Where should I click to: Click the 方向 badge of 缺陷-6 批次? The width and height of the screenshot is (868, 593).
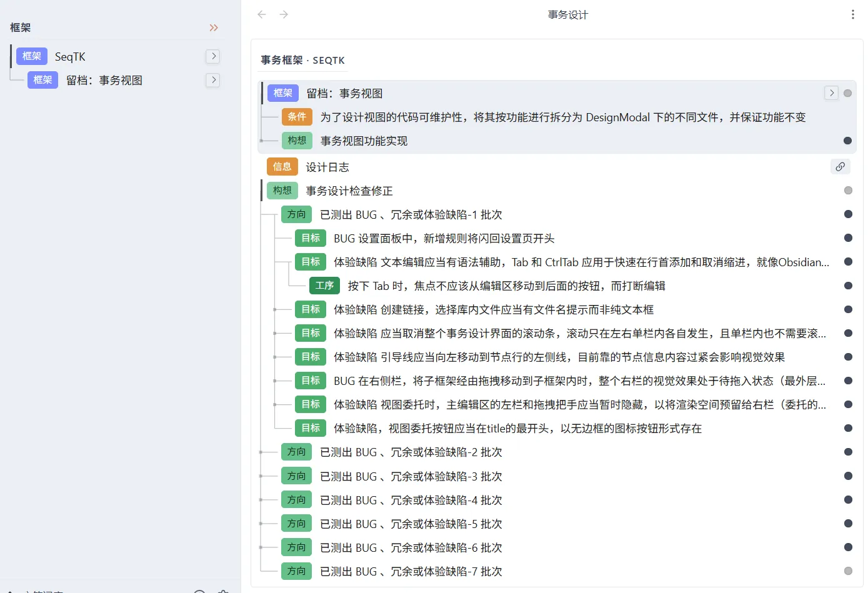coord(296,547)
